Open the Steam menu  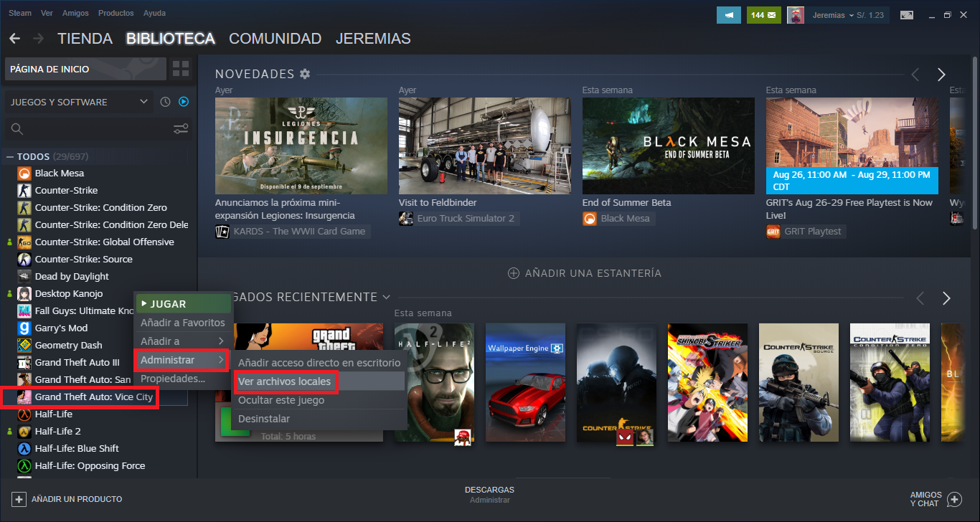tap(19, 13)
